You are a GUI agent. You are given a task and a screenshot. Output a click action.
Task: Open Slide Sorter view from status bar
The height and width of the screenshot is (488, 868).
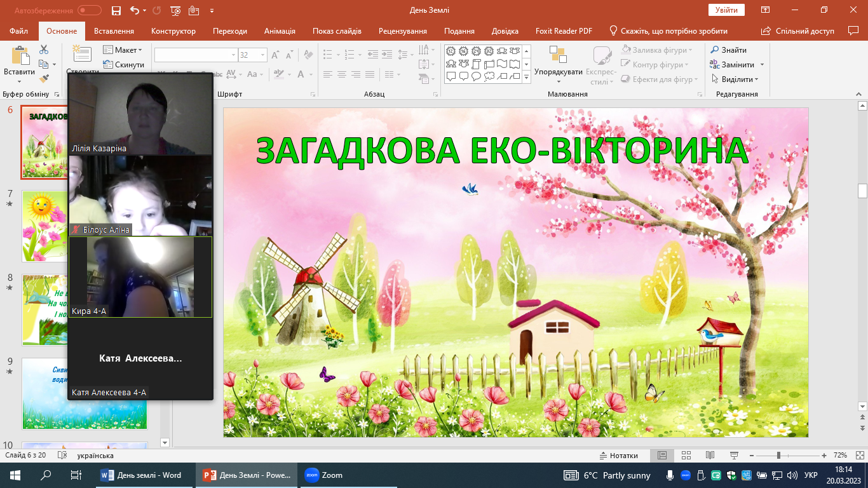pyautogui.click(x=686, y=456)
